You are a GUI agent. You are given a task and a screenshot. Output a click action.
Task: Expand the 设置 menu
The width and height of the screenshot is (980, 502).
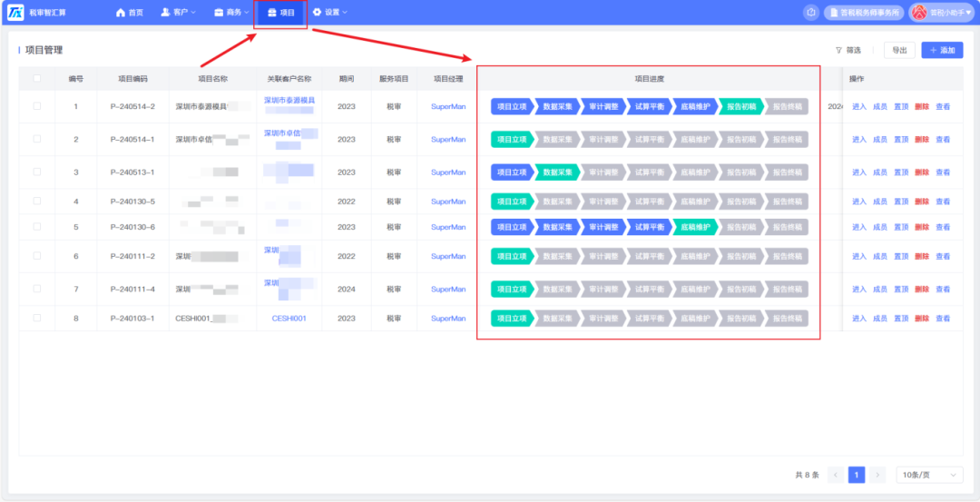coord(330,12)
